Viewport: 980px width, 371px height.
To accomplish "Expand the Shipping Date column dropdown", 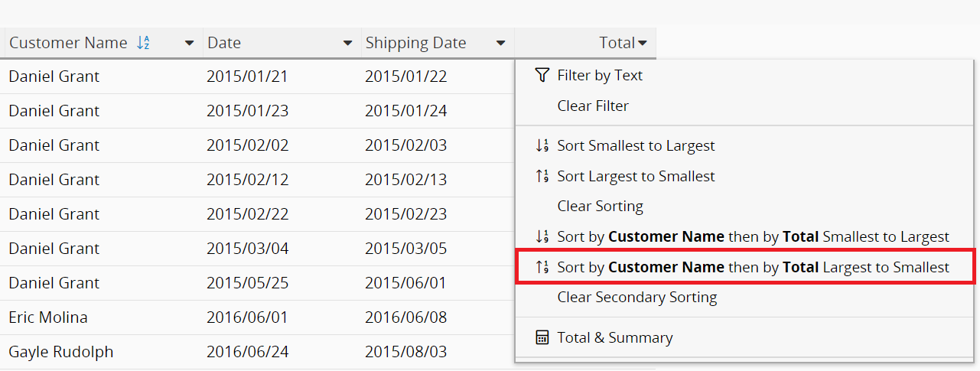I will (x=501, y=44).
